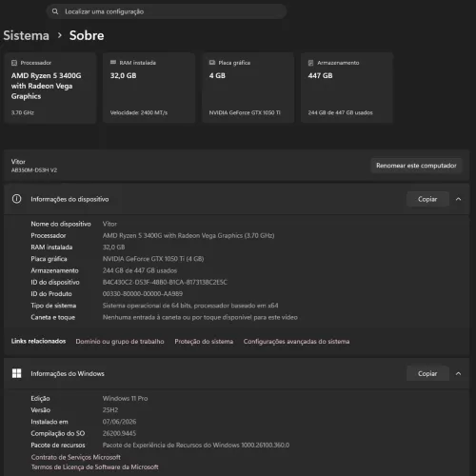Open the 447 GB storage card
Viewport: 476px width, 476px height.
pos(347,88)
